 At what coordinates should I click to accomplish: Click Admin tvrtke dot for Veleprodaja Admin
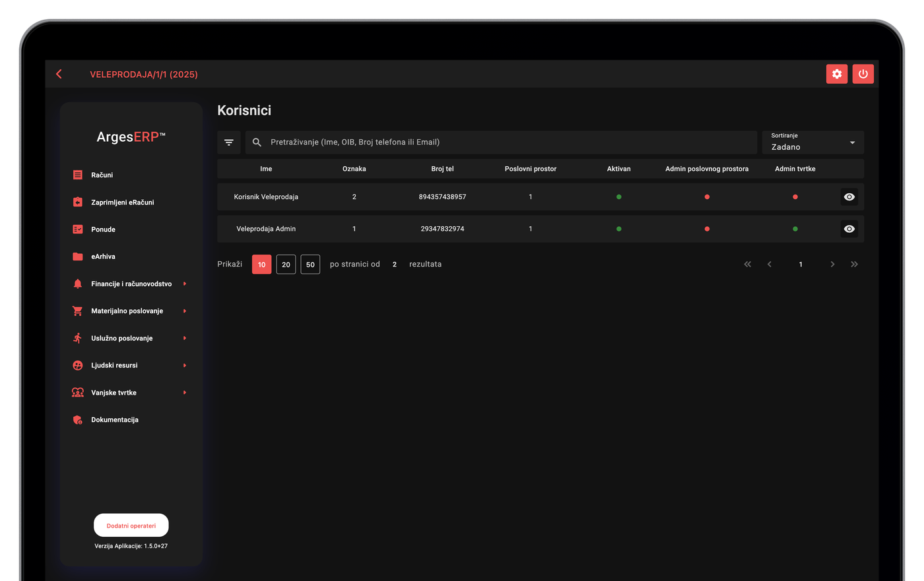point(795,229)
